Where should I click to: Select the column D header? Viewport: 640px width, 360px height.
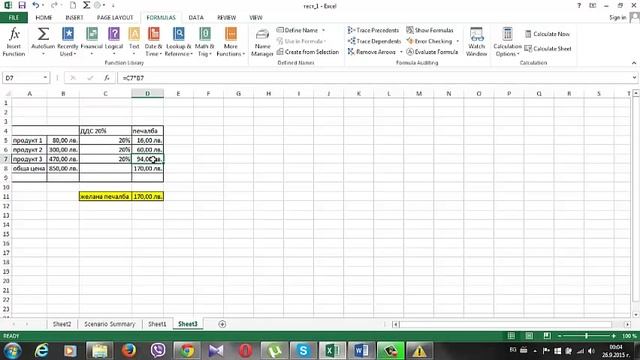[147, 93]
